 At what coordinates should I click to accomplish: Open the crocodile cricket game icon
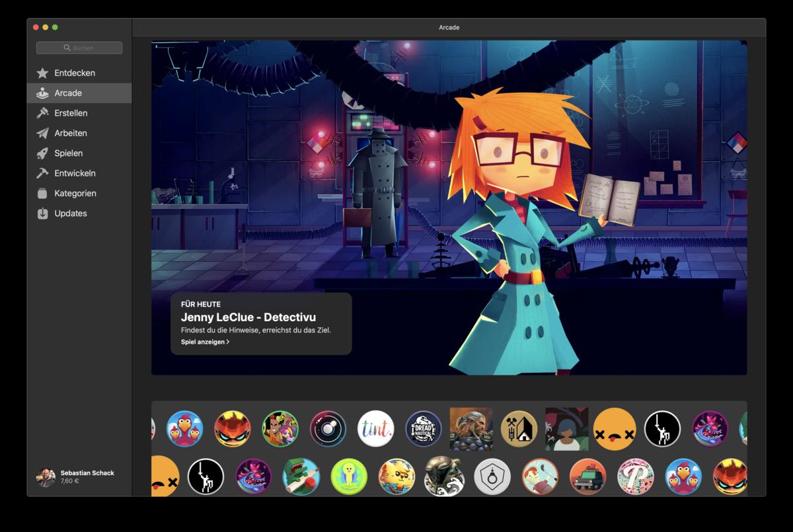point(301,476)
